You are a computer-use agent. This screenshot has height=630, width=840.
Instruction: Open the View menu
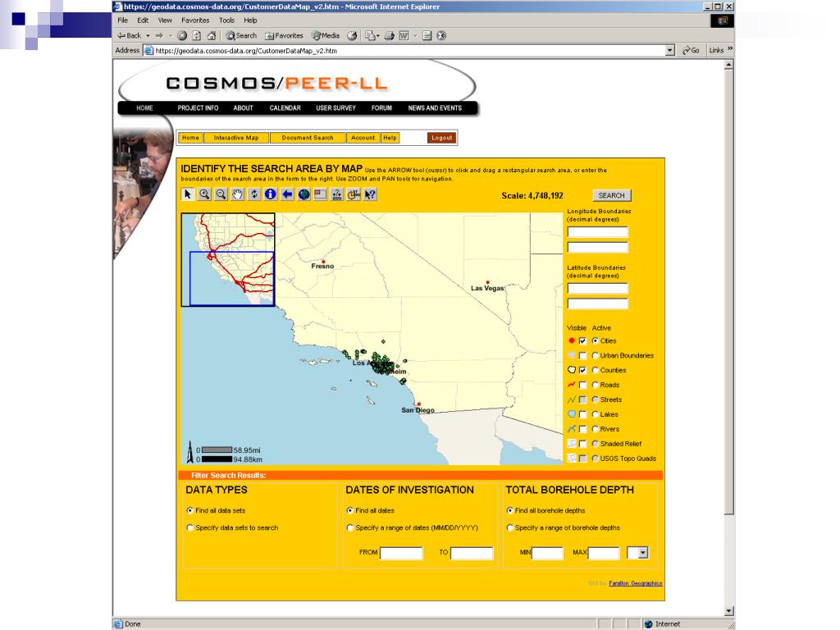pyautogui.click(x=165, y=21)
